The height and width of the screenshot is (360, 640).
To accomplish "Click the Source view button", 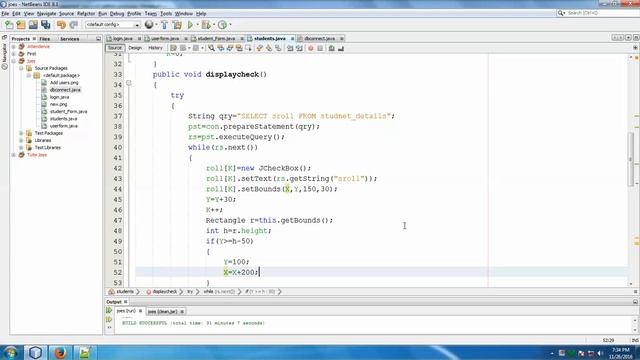I will coord(115,48).
